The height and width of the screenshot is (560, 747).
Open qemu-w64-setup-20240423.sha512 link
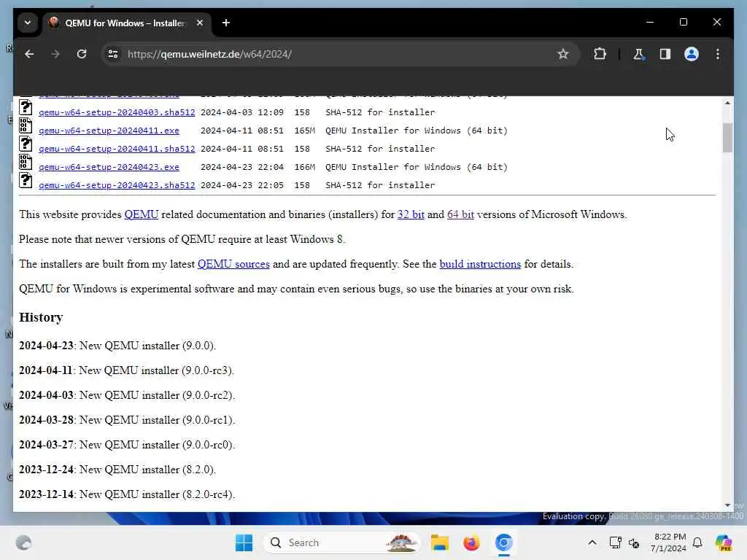pyautogui.click(x=117, y=185)
